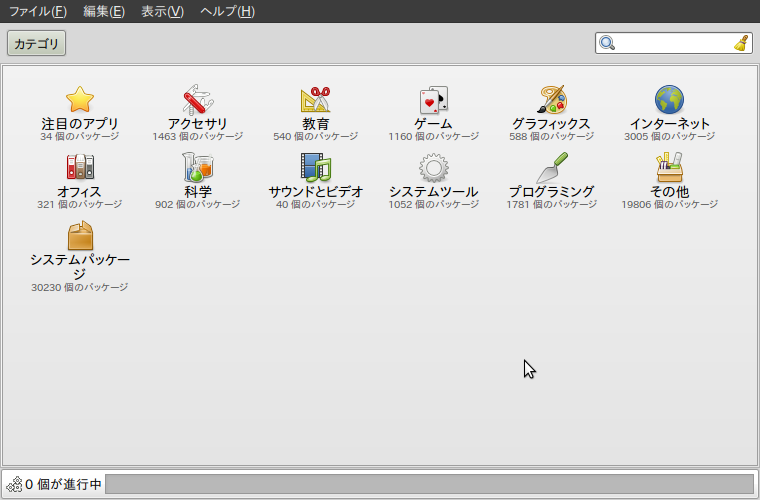Select the プログラミング category label

click(x=552, y=192)
